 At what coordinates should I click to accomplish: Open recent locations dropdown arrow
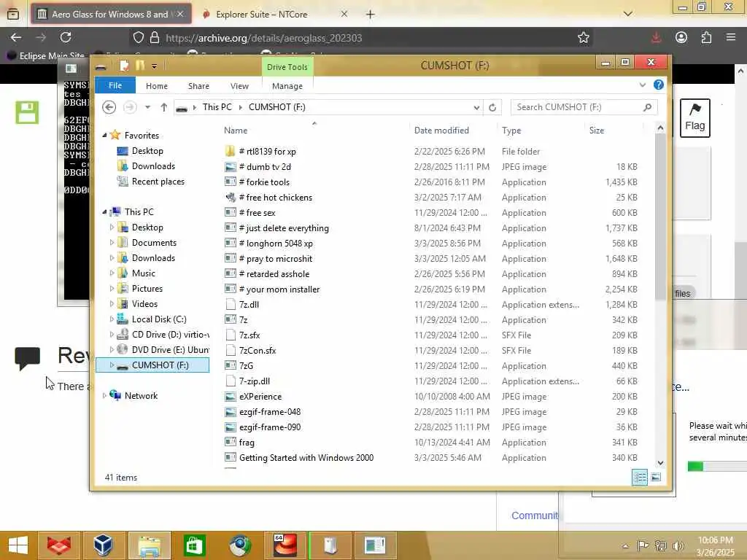[147, 107]
